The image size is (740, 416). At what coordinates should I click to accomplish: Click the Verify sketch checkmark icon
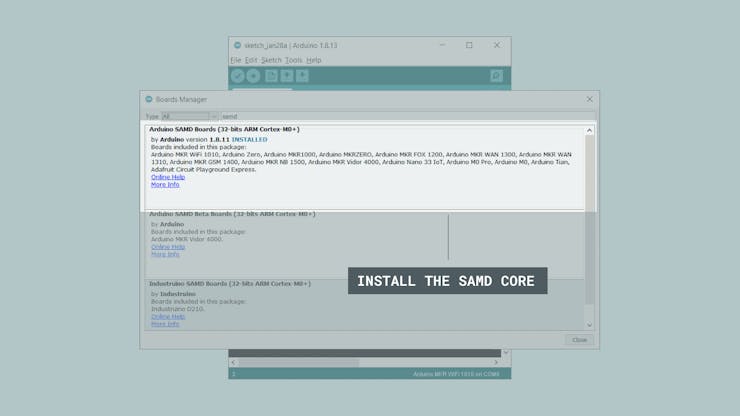pos(237,76)
